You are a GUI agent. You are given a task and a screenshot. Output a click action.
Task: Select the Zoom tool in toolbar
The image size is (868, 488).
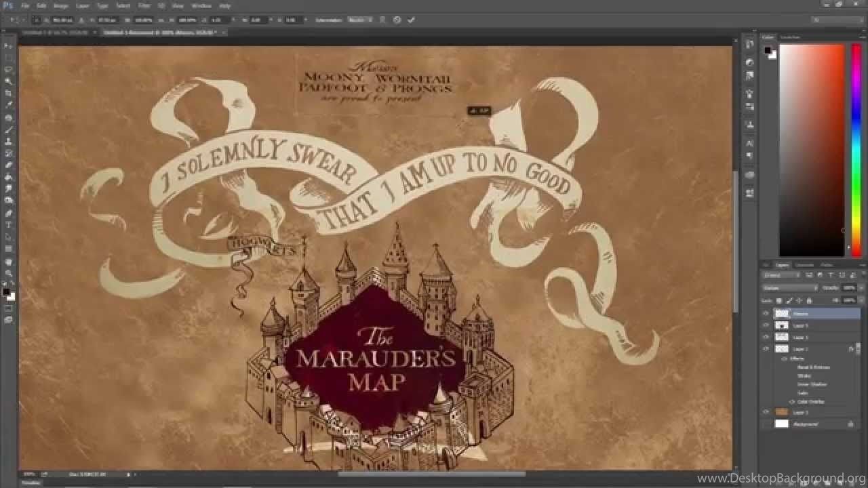tap(9, 272)
